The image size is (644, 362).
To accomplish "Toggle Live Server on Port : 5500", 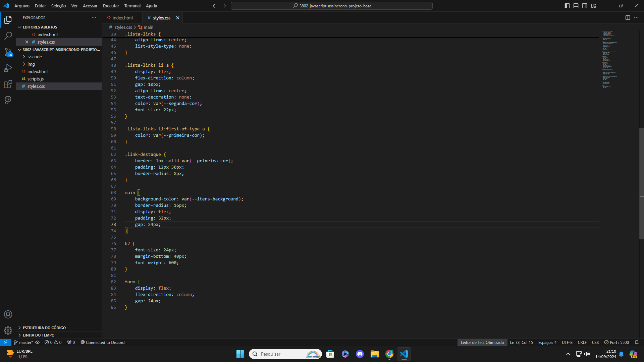I will (x=616, y=342).
